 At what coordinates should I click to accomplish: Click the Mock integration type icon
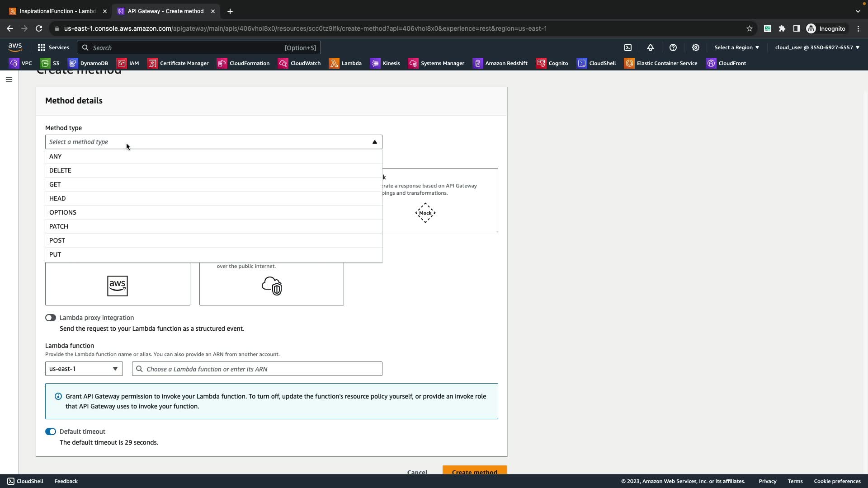click(425, 213)
